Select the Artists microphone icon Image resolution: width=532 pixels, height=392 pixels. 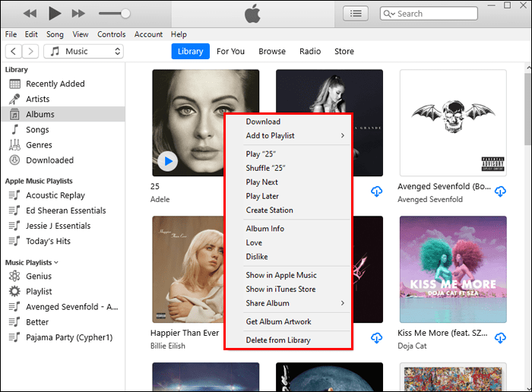tap(14, 99)
